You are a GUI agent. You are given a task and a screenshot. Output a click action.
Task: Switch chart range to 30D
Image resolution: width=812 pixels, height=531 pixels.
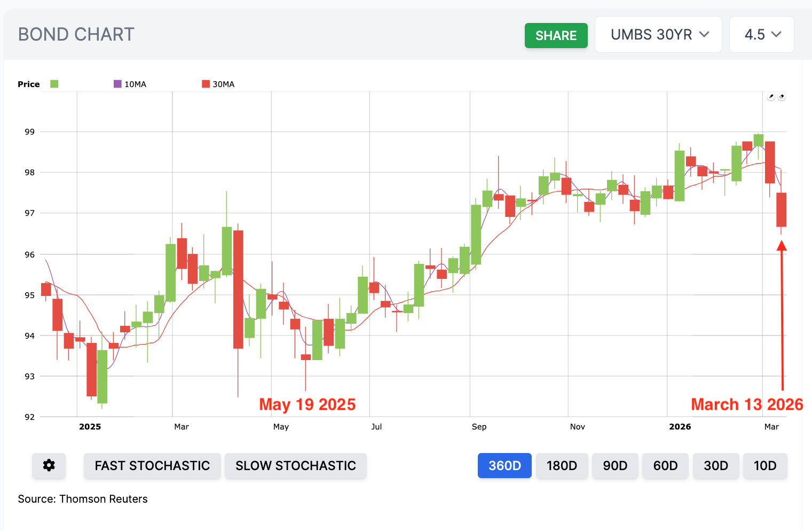tap(716, 465)
